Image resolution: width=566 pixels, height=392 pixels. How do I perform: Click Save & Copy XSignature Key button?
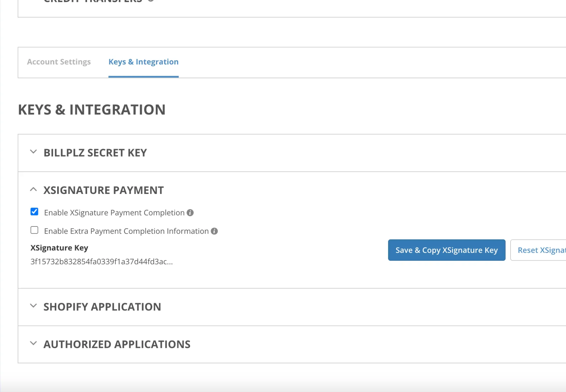click(447, 250)
